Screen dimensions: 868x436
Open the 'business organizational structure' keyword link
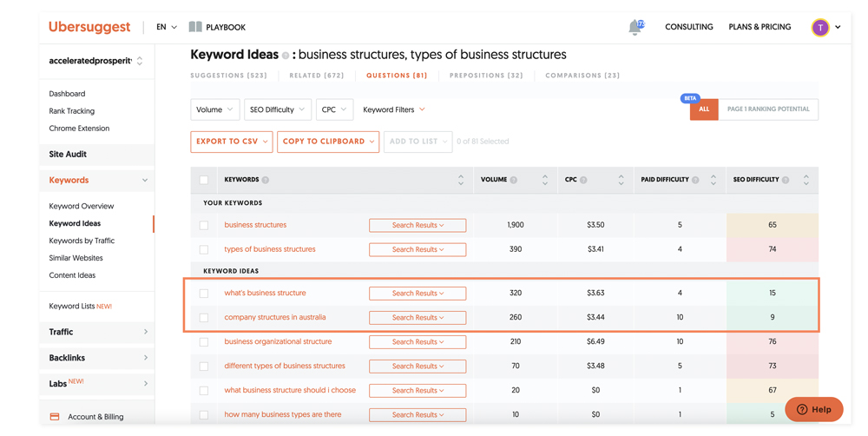[278, 342]
